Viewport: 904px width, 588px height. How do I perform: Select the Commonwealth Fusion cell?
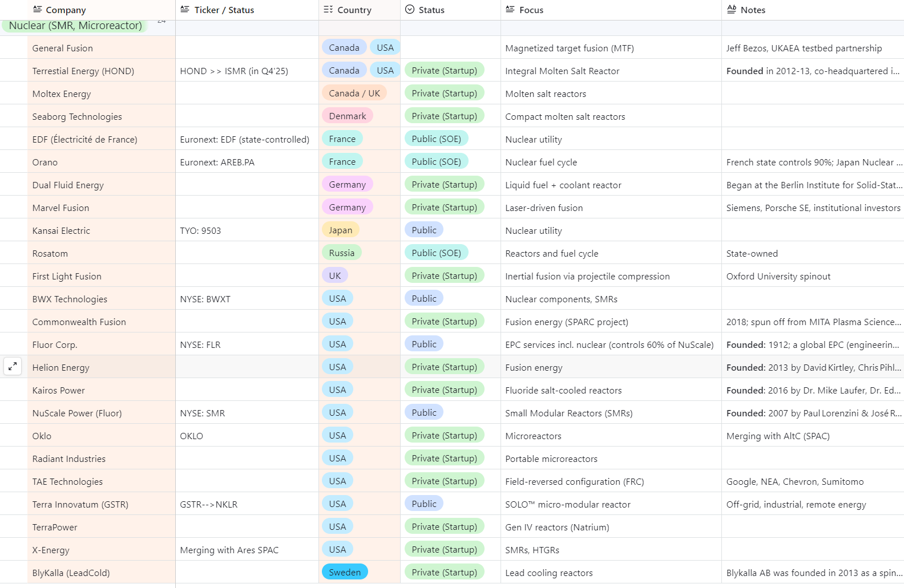point(102,321)
